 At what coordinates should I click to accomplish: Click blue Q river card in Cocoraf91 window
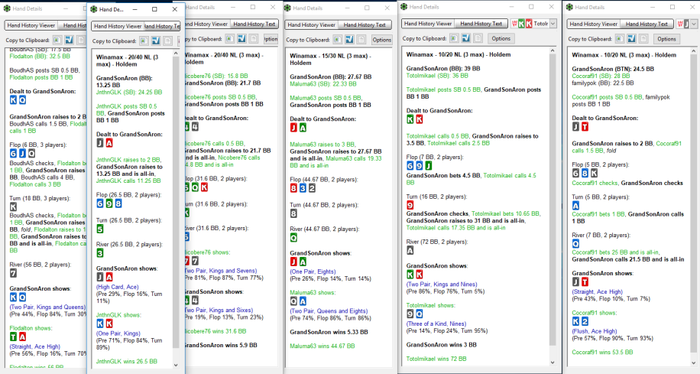tap(576, 244)
